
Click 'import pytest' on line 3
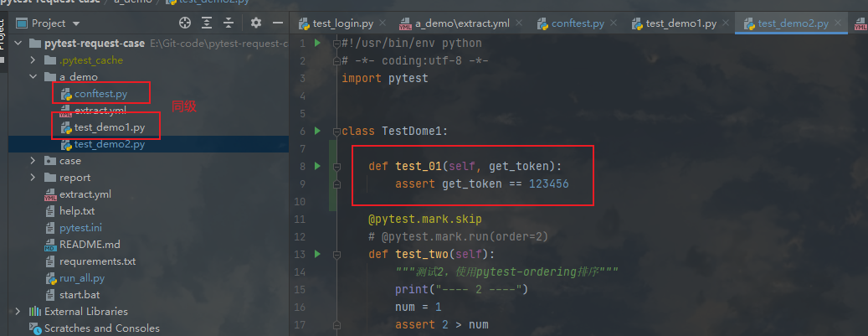(x=385, y=78)
